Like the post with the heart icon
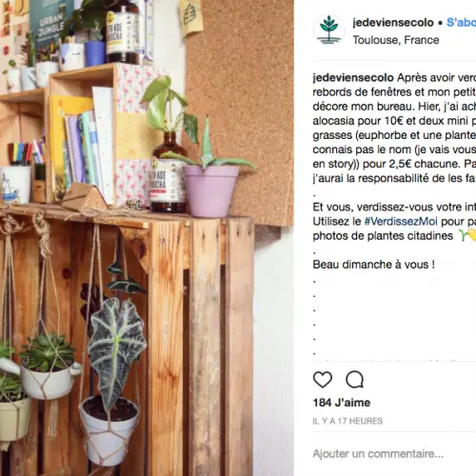The image size is (476, 476). click(x=323, y=379)
